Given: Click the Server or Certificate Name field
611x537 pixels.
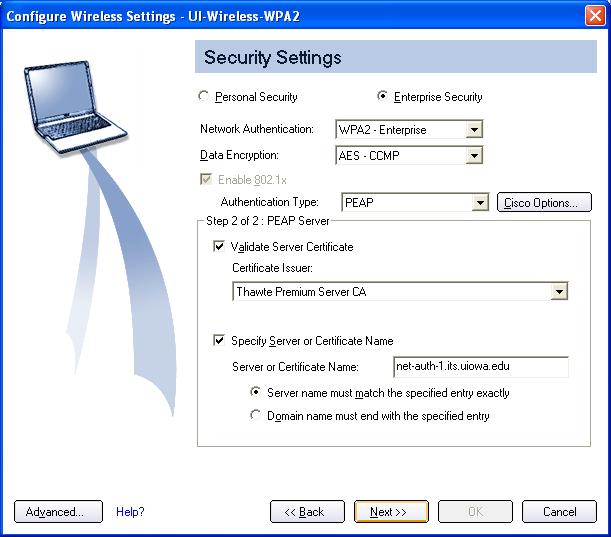Looking at the screenshot, I should (481, 367).
